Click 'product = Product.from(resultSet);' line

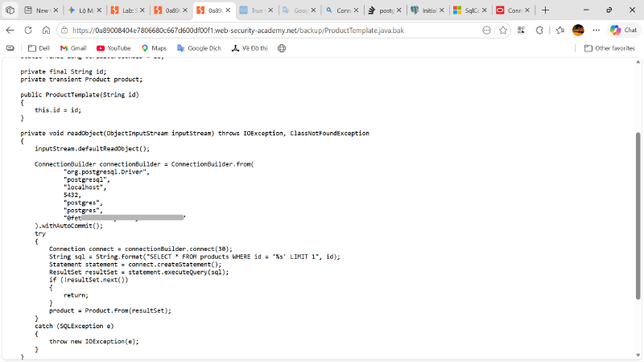[110, 311]
